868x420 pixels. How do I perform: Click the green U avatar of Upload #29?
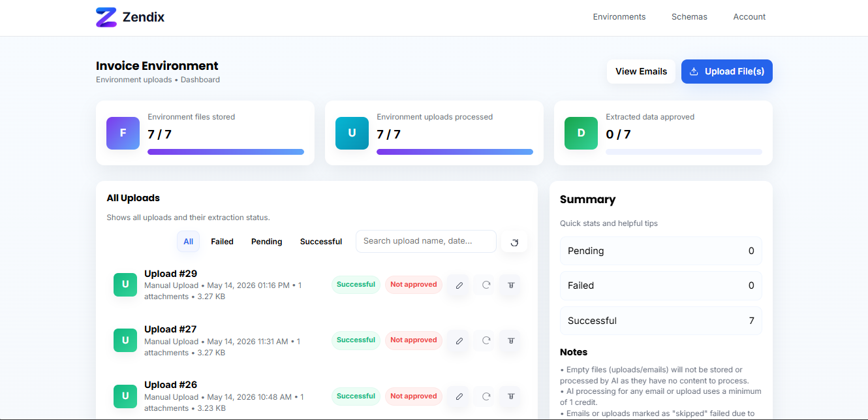125,285
